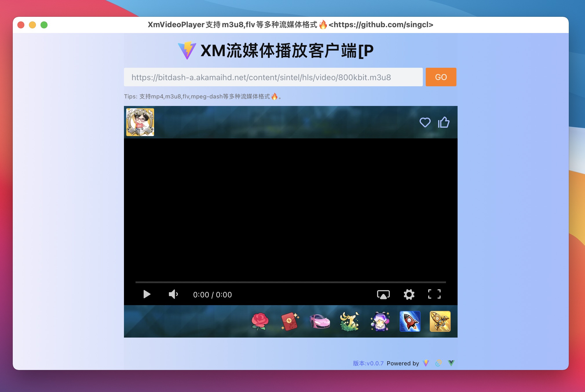Viewport: 585px width, 392px height.
Task: Send the golden rocket gift
Action: pos(440,321)
